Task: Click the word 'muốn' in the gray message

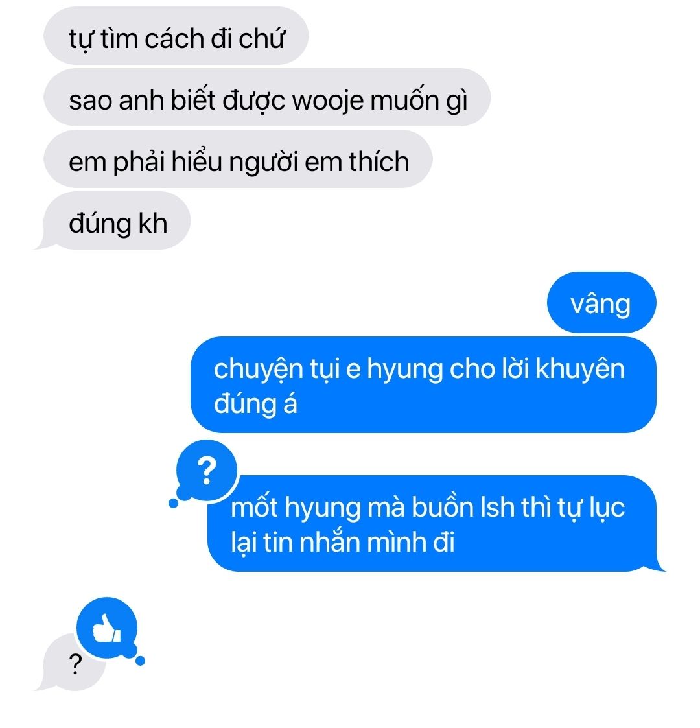Action: (404, 99)
